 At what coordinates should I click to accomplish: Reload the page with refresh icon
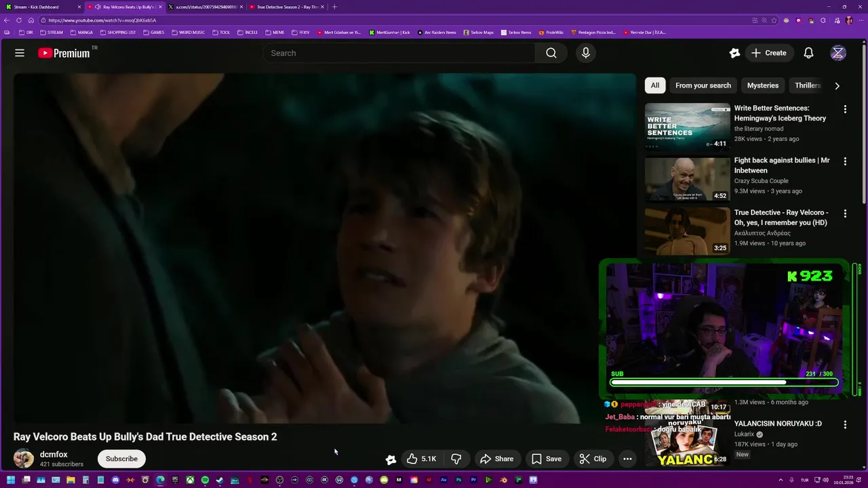pyautogui.click(x=19, y=20)
